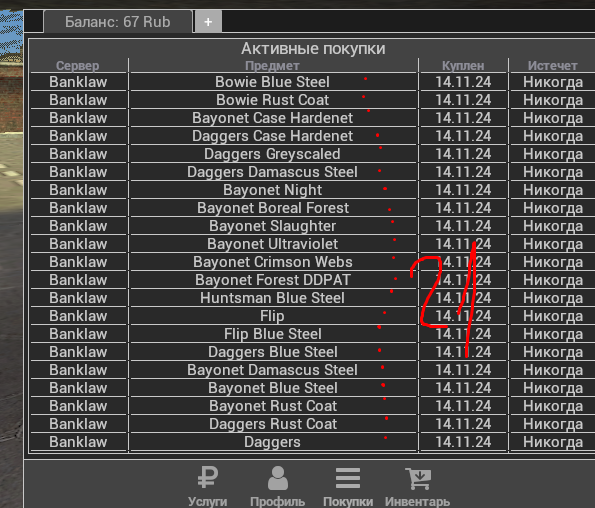Select Daggers Case Hardenet item
The height and width of the screenshot is (508, 595).
pyautogui.click(x=272, y=136)
